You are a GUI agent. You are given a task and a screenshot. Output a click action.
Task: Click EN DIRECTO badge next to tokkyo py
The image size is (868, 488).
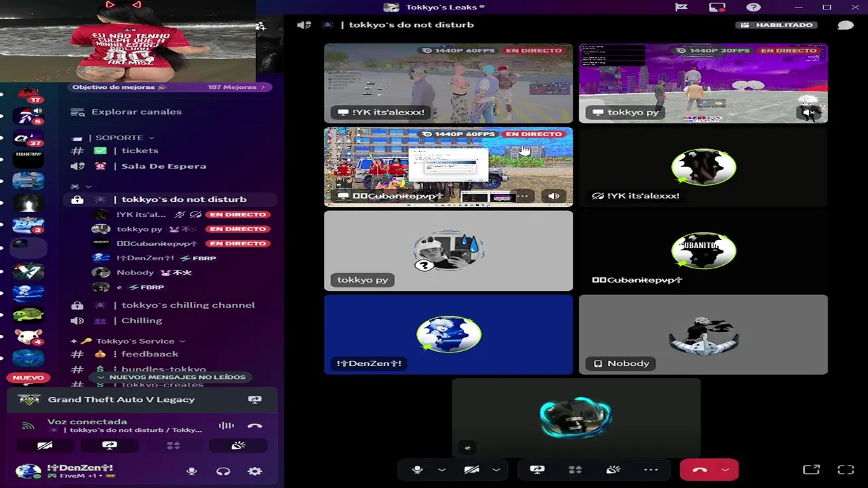pyautogui.click(x=237, y=229)
